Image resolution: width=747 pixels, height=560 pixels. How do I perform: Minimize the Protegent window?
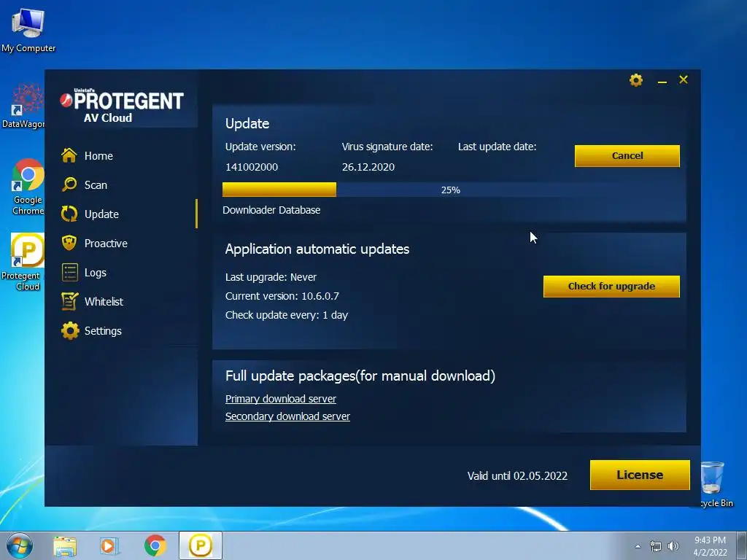[x=662, y=82]
